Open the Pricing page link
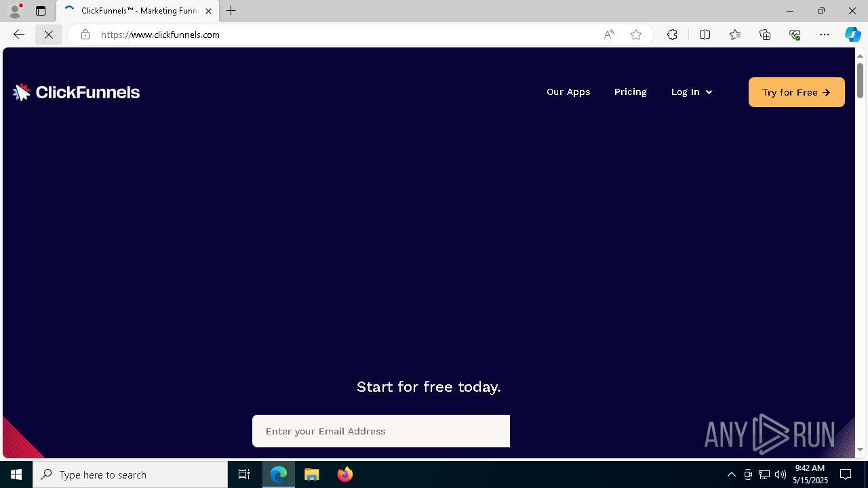This screenshot has height=488, width=868. pos(631,91)
